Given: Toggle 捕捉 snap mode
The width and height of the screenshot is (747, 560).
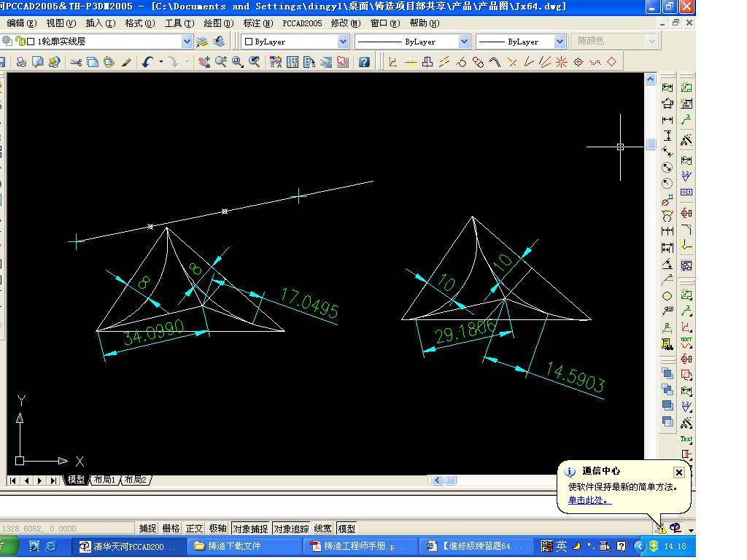Looking at the screenshot, I should (147, 529).
